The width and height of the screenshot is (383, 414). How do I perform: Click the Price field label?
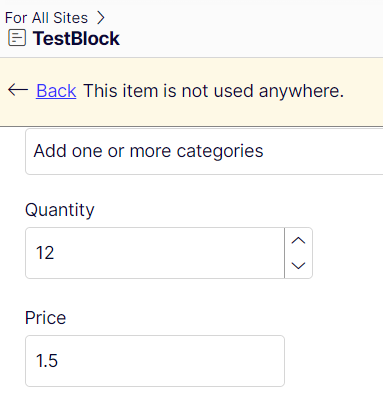(x=46, y=318)
